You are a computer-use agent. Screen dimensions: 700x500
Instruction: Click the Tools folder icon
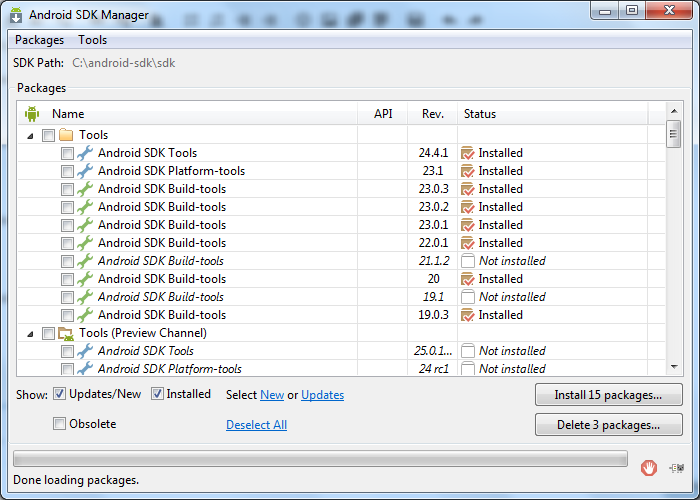coord(67,135)
